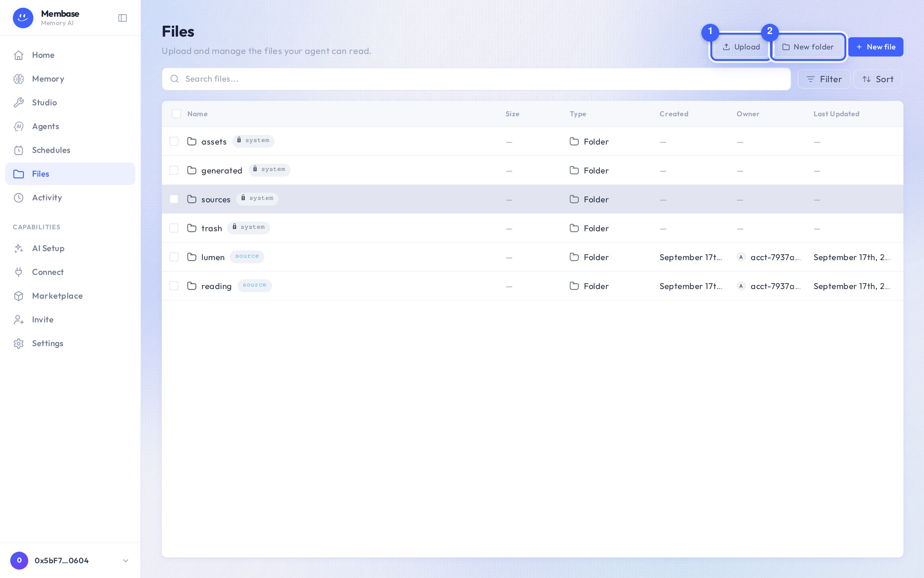Click the New file button
The height and width of the screenshot is (578, 924).
click(876, 47)
